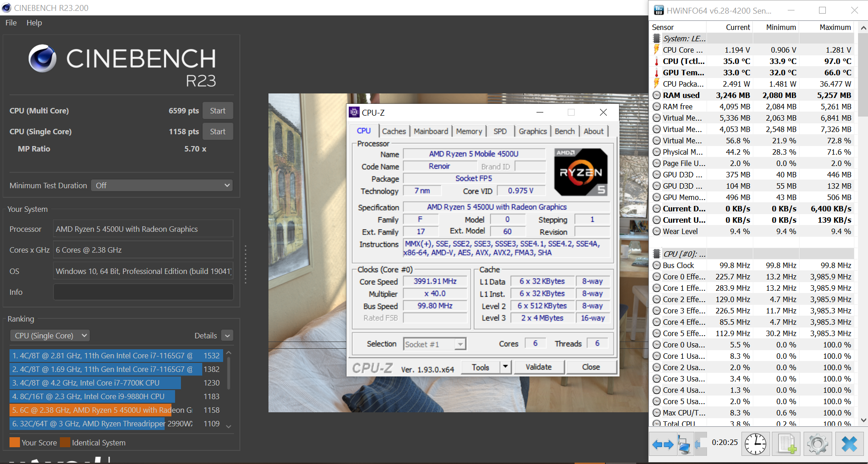Image resolution: width=868 pixels, height=464 pixels.
Task: Click the Tools button in CPU-Z
Action: (x=480, y=367)
